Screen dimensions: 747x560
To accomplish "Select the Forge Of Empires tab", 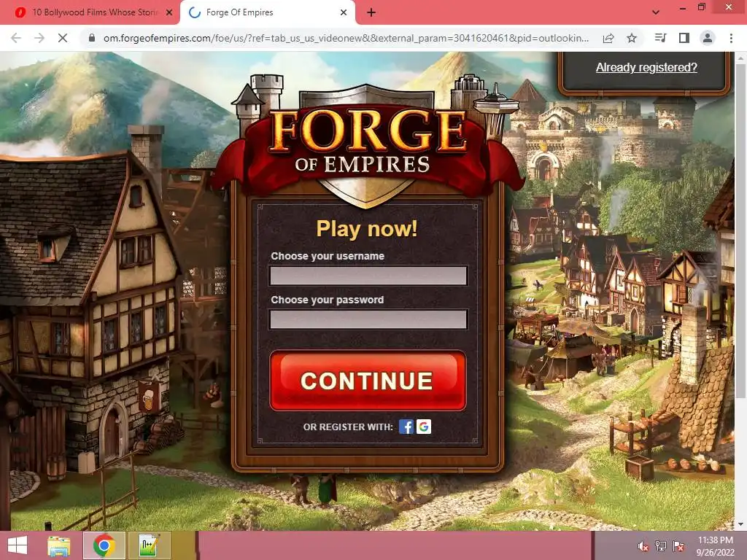I will 267,12.
